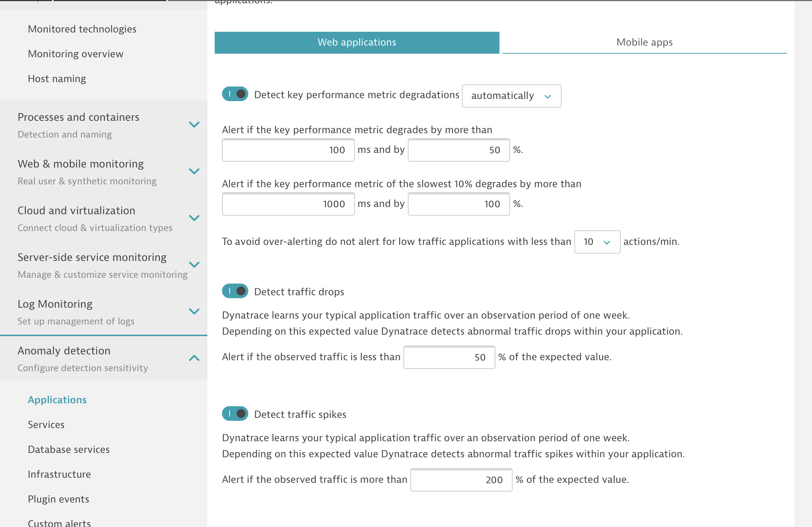Open the 10 actions/min dropdown
This screenshot has width=812, height=527.
597,242
